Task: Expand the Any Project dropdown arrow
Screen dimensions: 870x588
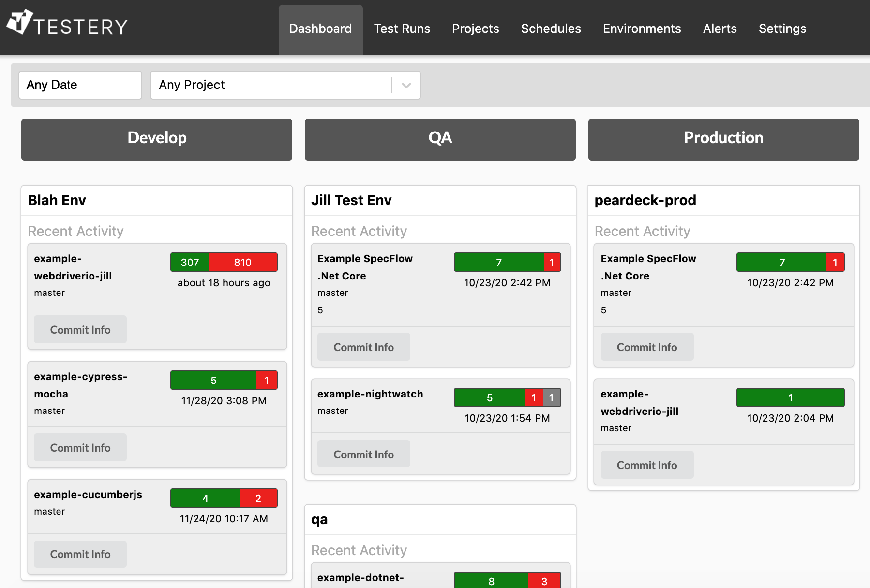Action: coord(405,85)
